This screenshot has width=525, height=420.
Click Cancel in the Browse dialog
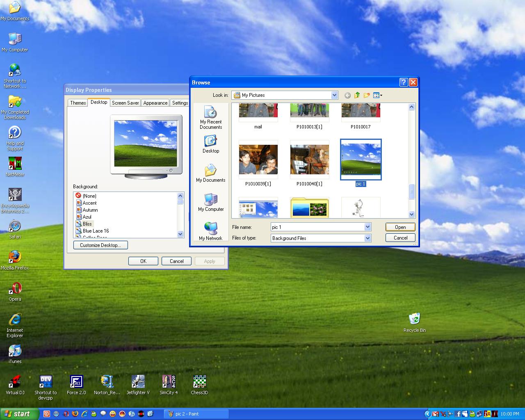point(400,238)
